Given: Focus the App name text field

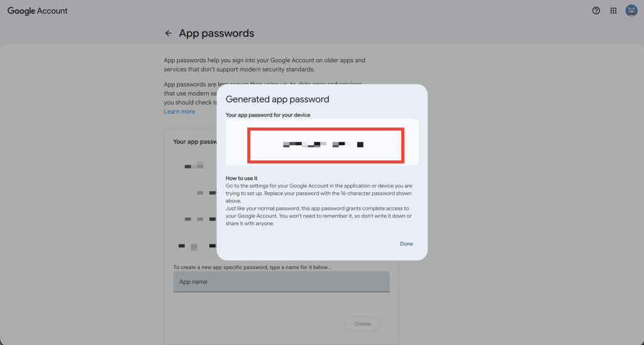Looking at the screenshot, I should click(x=281, y=282).
